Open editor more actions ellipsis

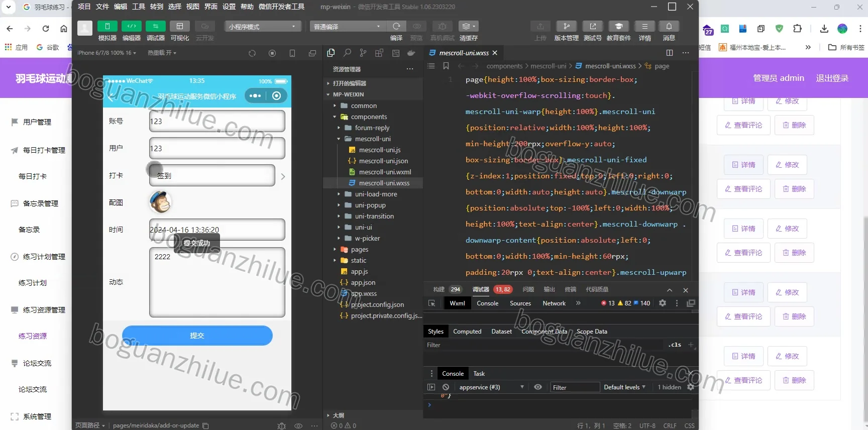[x=686, y=53]
